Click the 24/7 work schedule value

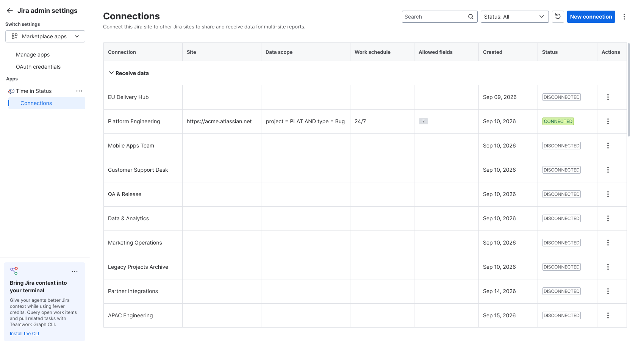click(360, 121)
